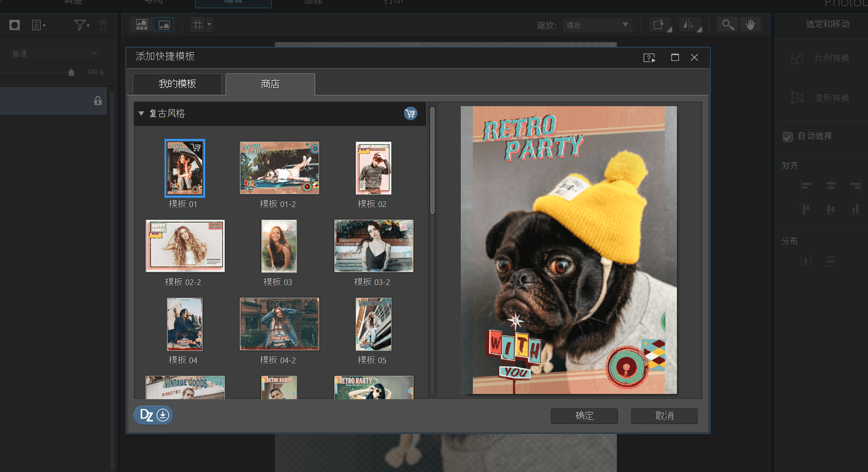Viewport: 868px width, 472px height.
Task: Toggle the 自动选择 checkbox
Action: tap(787, 136)
